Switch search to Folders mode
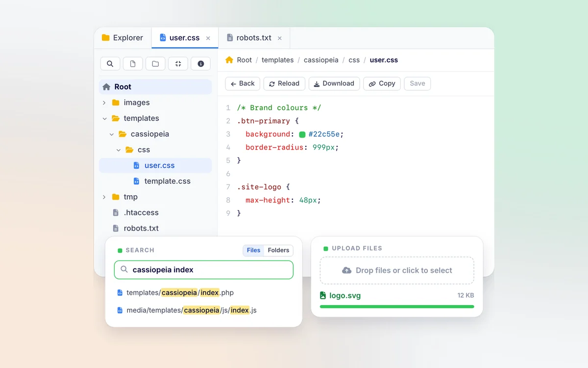This screenshot has width=588, height=368. pos(278,250)
